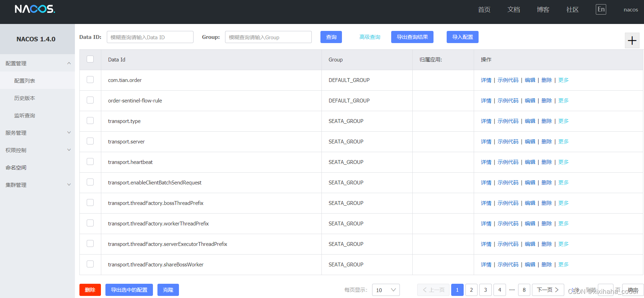This screenshot has height=298, width=644.
Task: Open 命名空间 in the sidebar
Action: [37, 167]
